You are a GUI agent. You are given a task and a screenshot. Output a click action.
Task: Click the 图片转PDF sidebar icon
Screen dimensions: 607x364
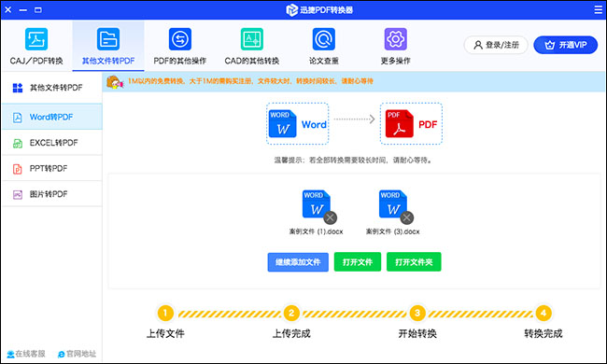point(18,194)
